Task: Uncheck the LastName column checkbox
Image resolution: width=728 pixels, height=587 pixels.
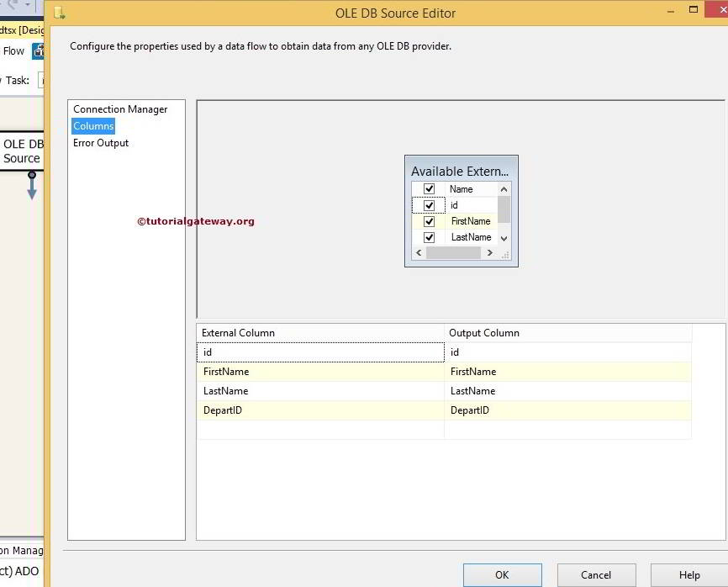Action: click(x=429, y=237)
